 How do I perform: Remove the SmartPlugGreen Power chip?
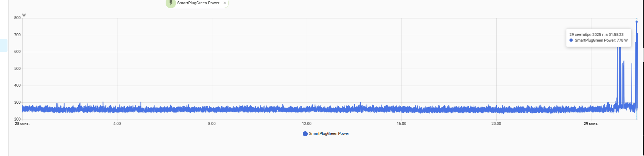(x=225, y=3)
